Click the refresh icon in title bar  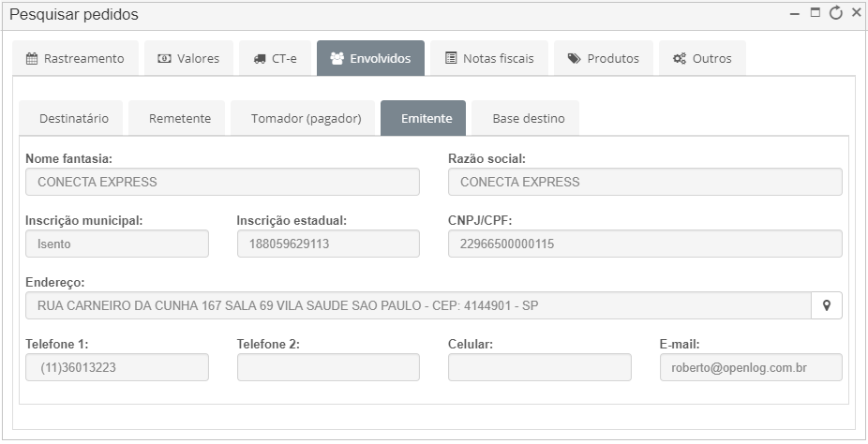pos(835,13)
